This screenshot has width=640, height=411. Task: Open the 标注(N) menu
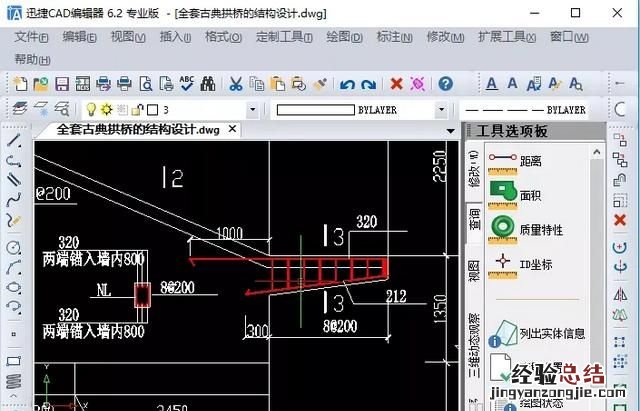(x=394, y=37)
